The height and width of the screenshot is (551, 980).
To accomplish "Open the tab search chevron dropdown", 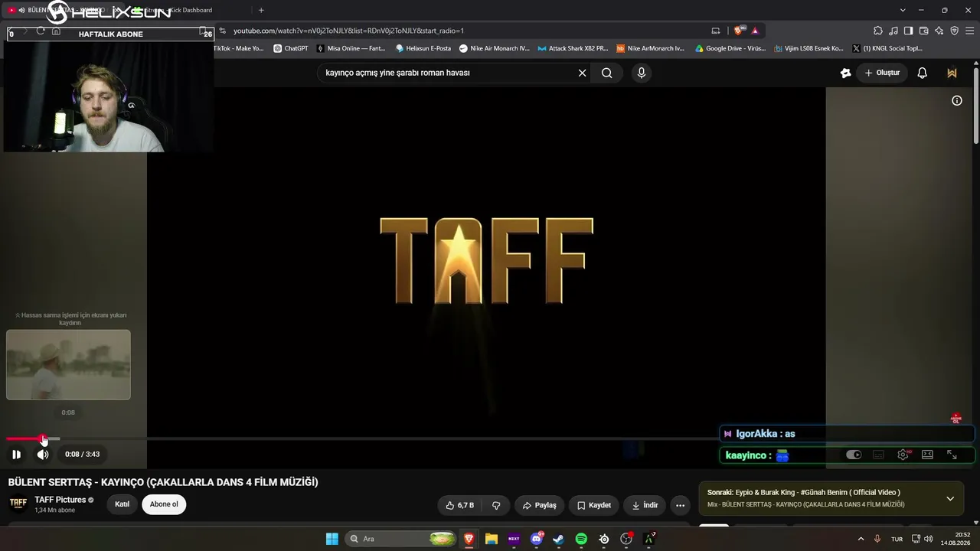I will (x=903, y=10).
